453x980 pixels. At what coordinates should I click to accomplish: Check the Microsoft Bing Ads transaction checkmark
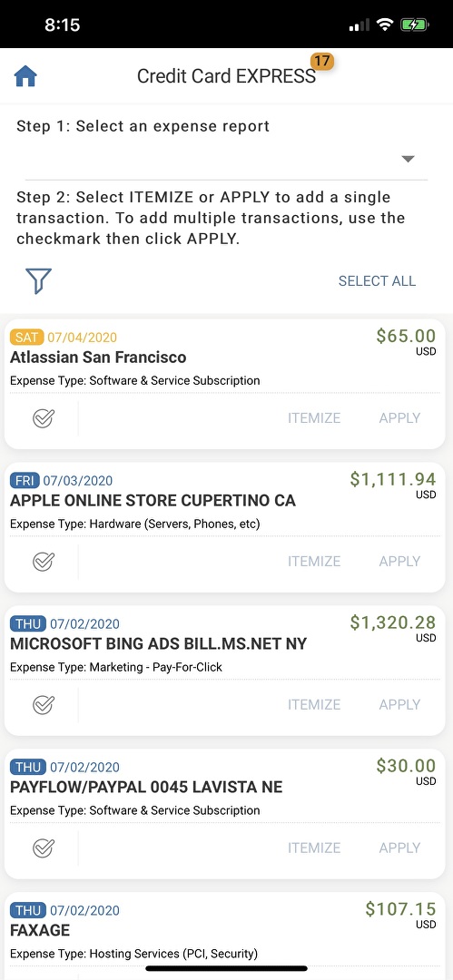[x=44, y=704]
